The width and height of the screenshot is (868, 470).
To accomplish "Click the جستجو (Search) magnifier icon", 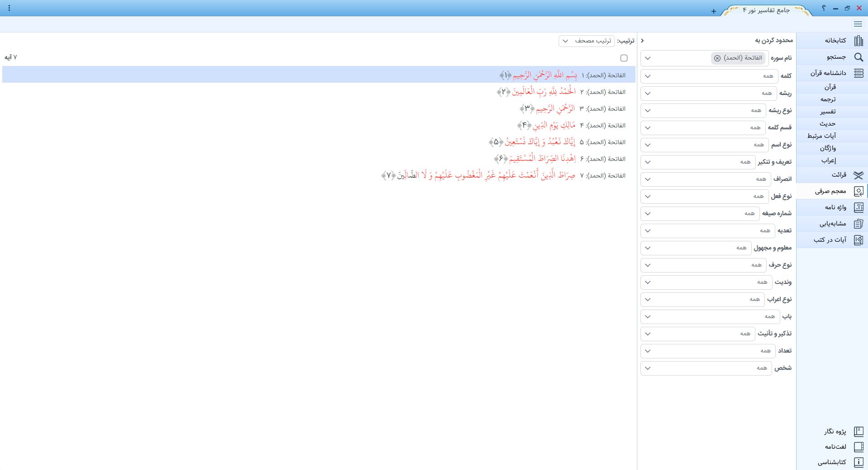I will click(x=858, y=57).
